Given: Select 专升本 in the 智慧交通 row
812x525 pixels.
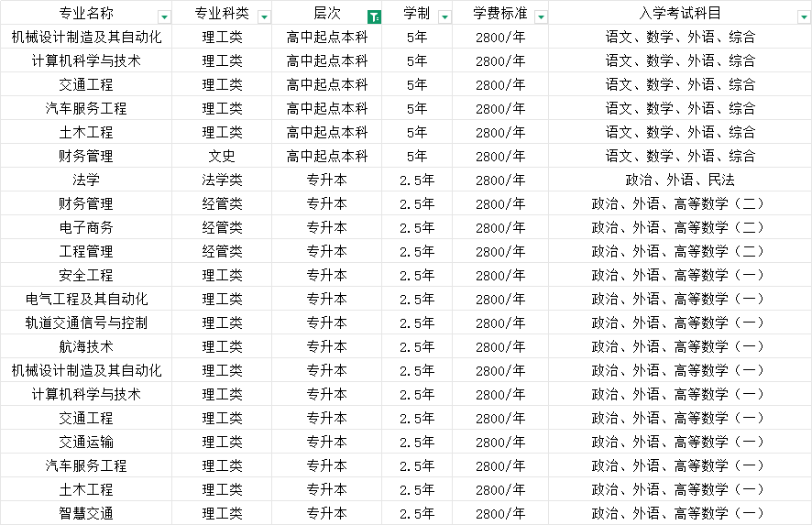Looking at the screenshot, I should pos(327,513).
